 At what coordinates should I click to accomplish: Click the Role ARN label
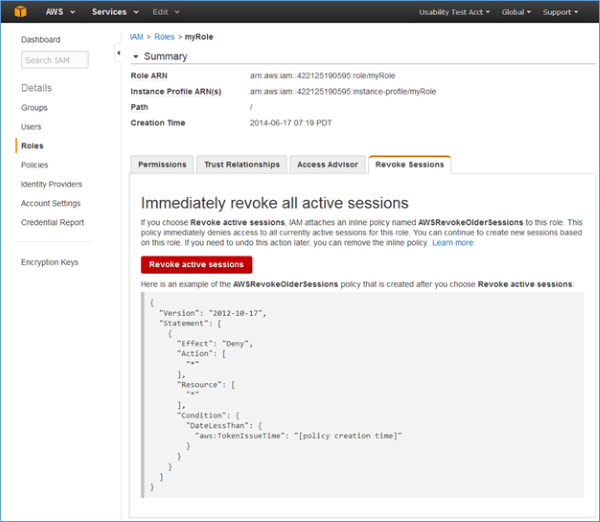[x=149, y=76]
